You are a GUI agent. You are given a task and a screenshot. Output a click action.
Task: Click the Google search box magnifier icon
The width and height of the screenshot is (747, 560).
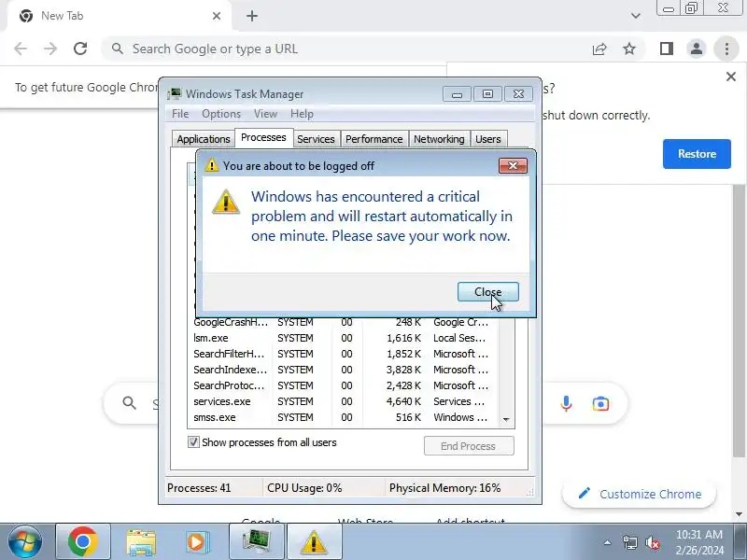point(129,403)
